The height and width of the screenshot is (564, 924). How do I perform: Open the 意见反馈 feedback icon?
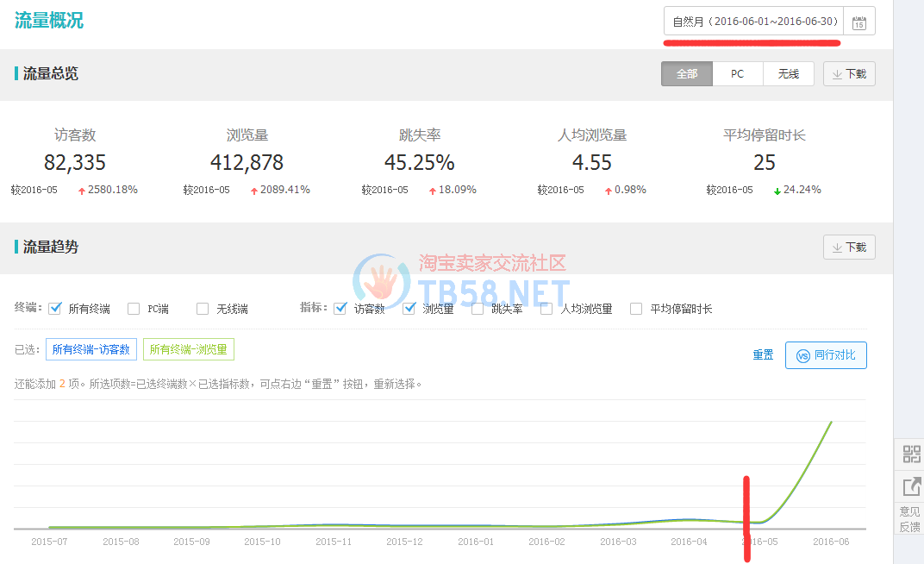click(x=911, y=488)
